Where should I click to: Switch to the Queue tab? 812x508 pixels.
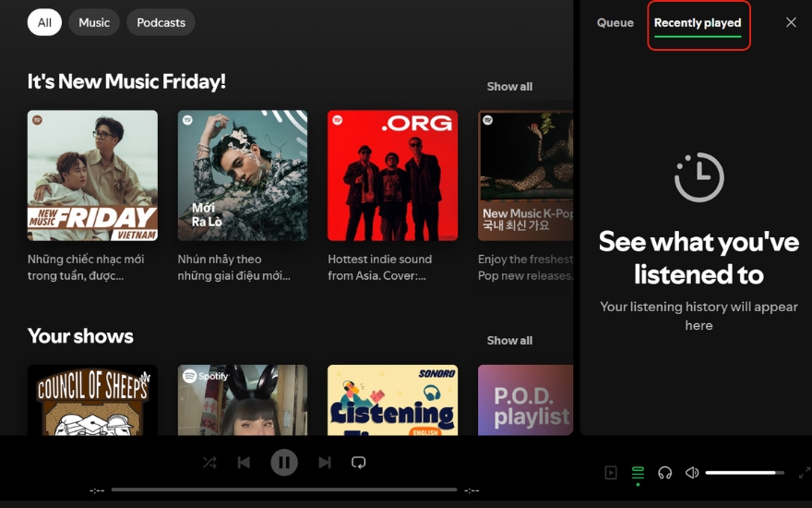(615, 23)
